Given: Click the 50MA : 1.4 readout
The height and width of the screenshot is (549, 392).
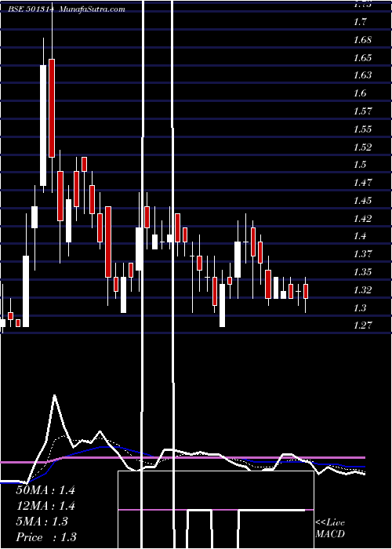Looking at the screenshot, I should [45, 490].
